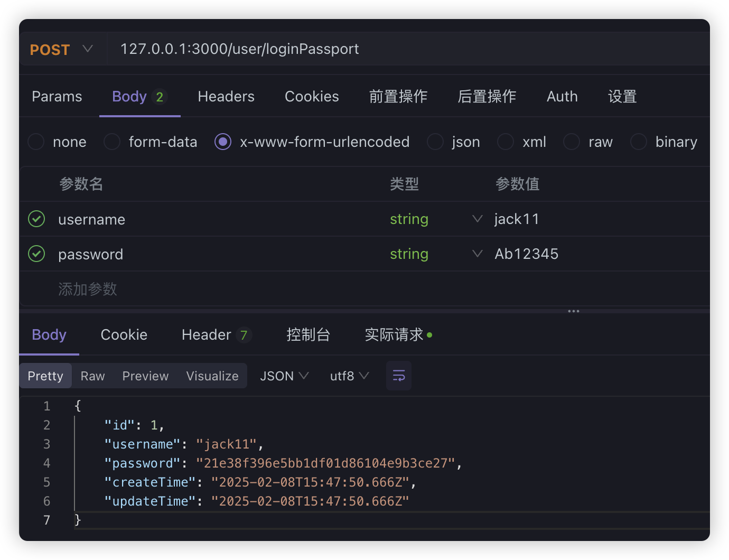Open the Auth tab
This screenshot has height=560, width=729.
tap(562, 97)
